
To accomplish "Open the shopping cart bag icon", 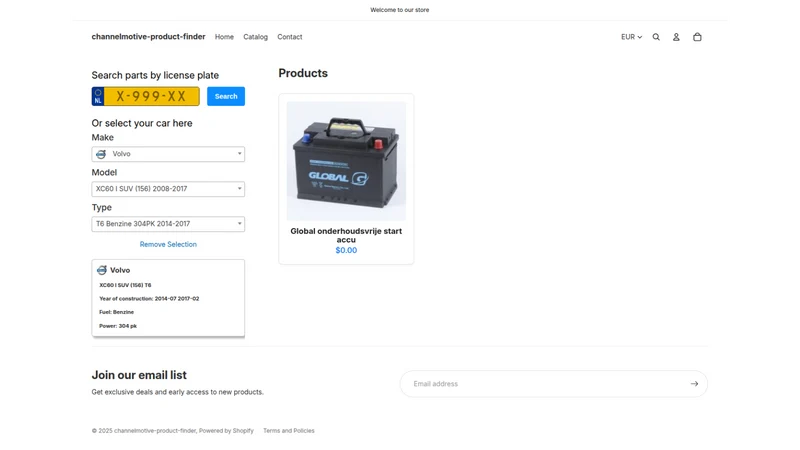I will click(x=697, y=37).
